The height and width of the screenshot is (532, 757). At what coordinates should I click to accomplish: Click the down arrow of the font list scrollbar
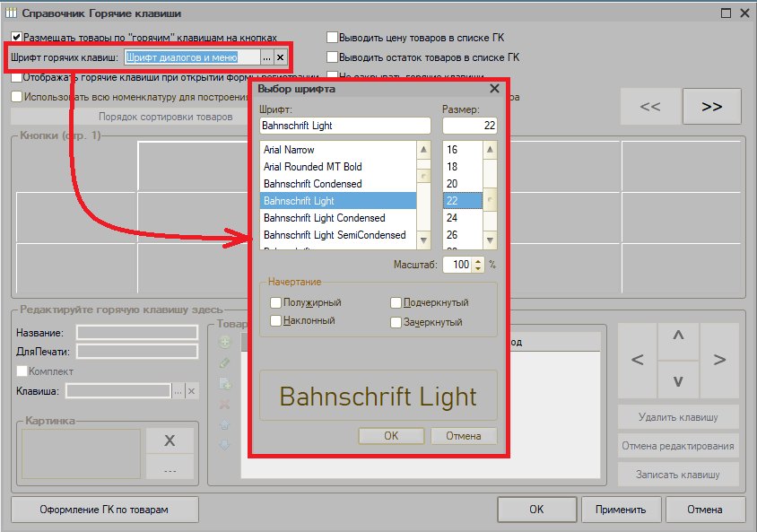click(423, 240)
